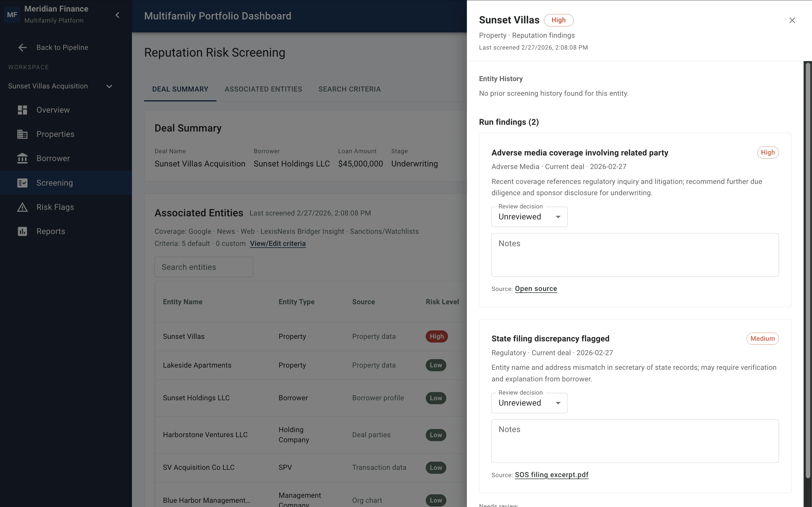This screenshot has width=812, height=507.
Task: Switch to the Search Criteria tab
Action: (349, 89)
